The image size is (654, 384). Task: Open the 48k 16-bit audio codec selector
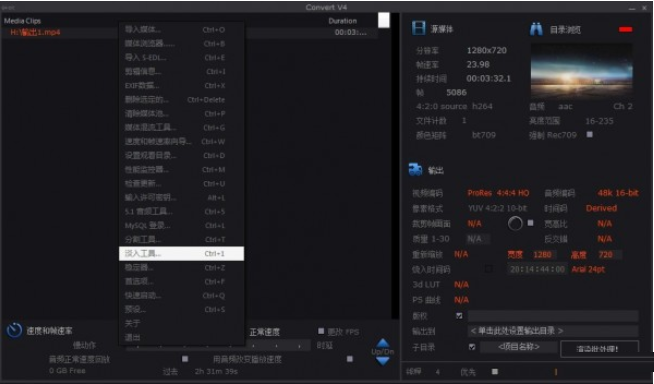(618, 193)
